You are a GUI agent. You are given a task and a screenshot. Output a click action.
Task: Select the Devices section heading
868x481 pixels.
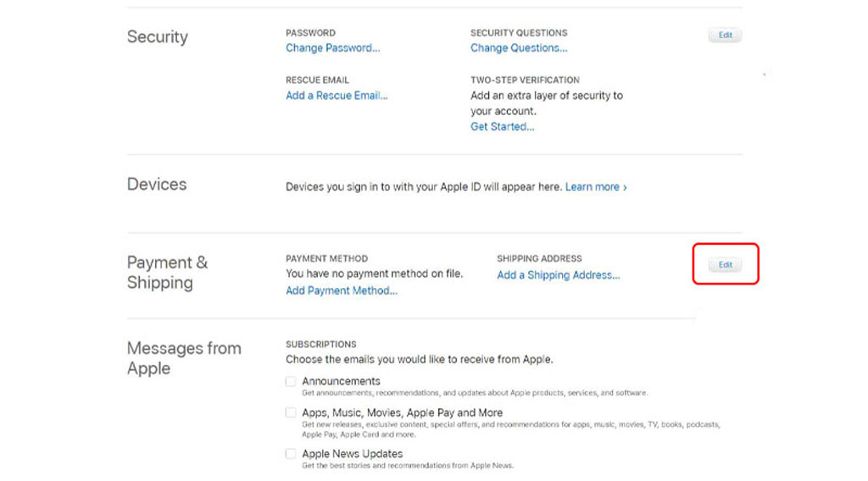point(157,184)
